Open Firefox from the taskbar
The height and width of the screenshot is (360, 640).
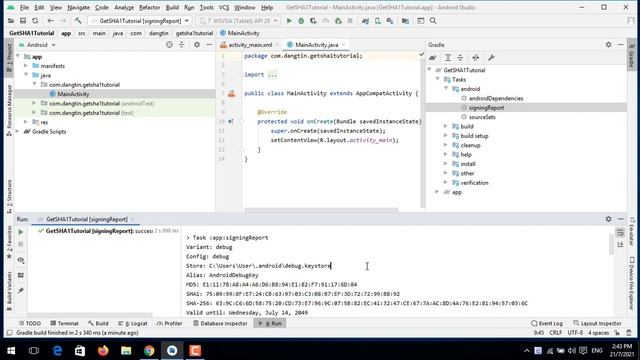[x=103, y=351]
